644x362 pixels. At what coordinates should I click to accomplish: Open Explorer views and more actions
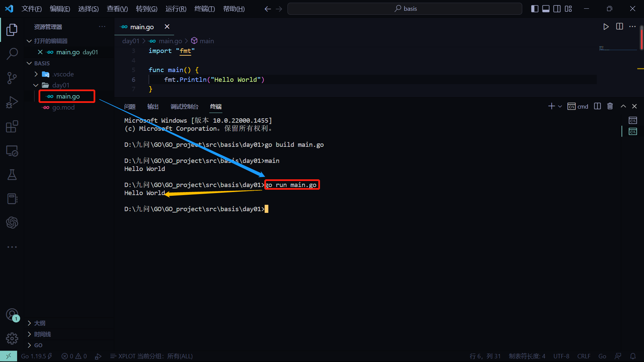click(x=102, y=26)
